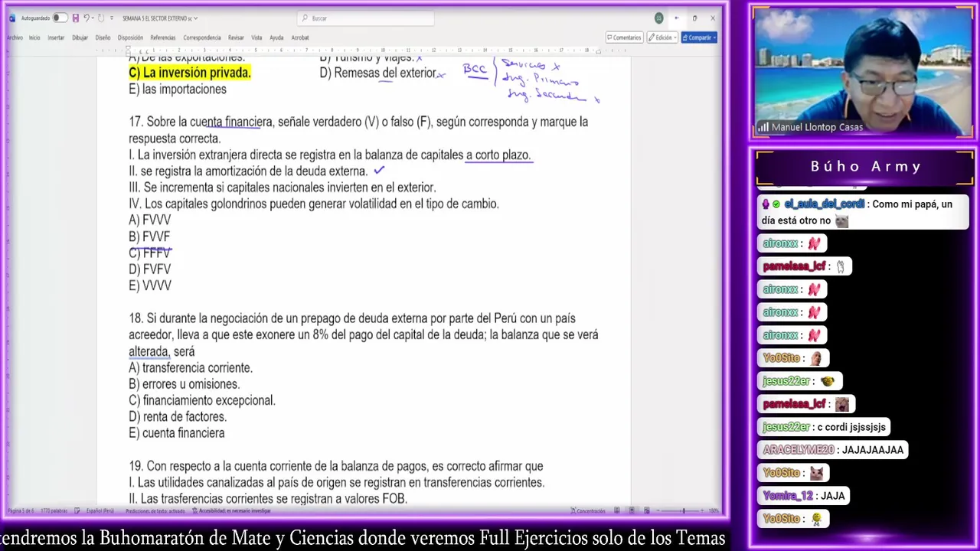Click answer option A) FVVV
This screenshot has height=551, width=980.
point(150,220)
